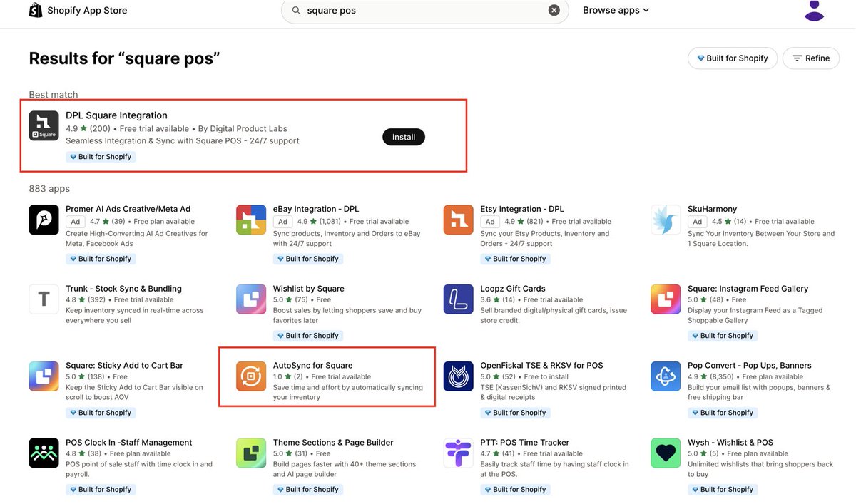This screenshot has height=504, width=856.
Task: Open the Shopify App Store home logo
Action: point(78,11)
